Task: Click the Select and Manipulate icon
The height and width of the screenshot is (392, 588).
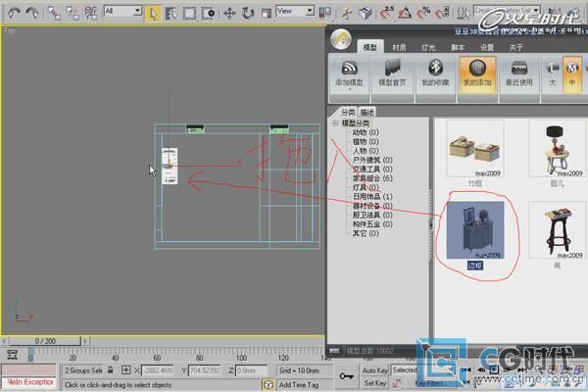Action: click(347, 14)
